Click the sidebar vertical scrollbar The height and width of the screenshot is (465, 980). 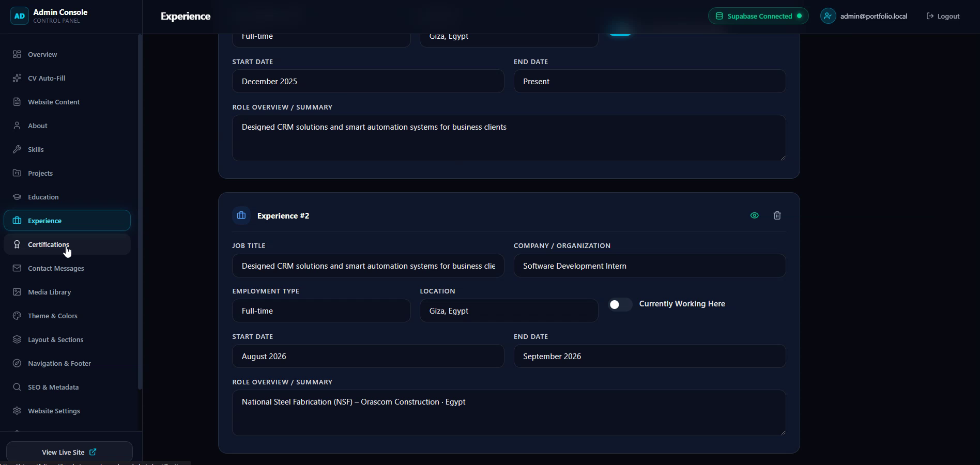coord(140,212)
